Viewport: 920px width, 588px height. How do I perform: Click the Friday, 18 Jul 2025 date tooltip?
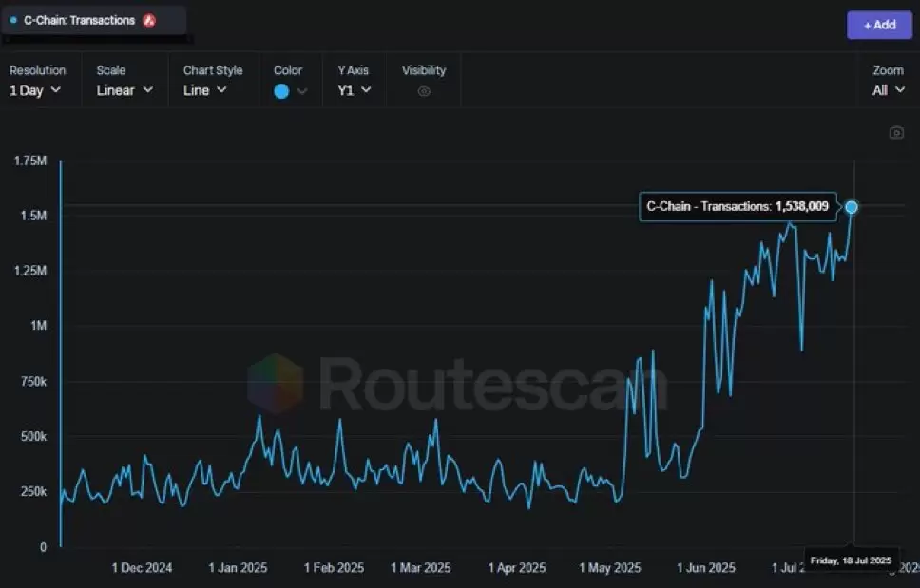pos(851,560)
